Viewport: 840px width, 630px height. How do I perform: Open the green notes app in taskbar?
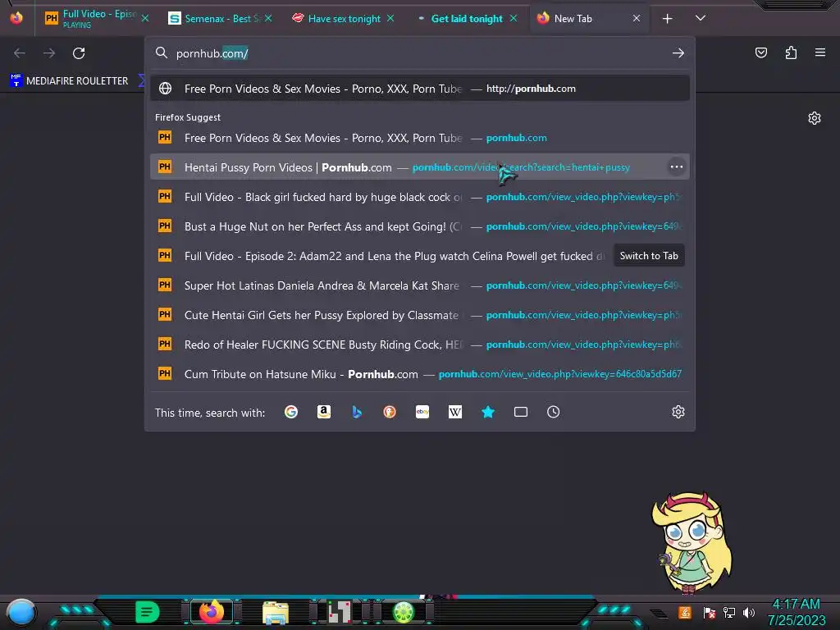[x=148, y=612]
